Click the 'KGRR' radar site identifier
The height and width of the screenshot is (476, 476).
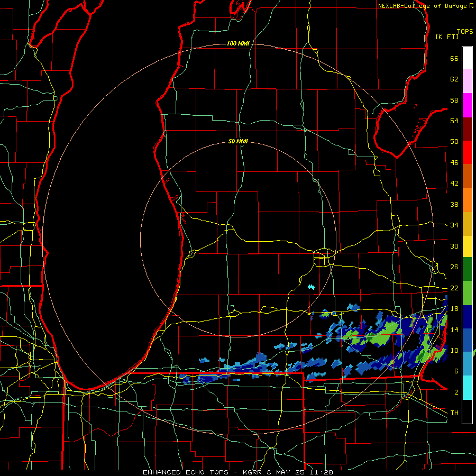pos(253,472)
